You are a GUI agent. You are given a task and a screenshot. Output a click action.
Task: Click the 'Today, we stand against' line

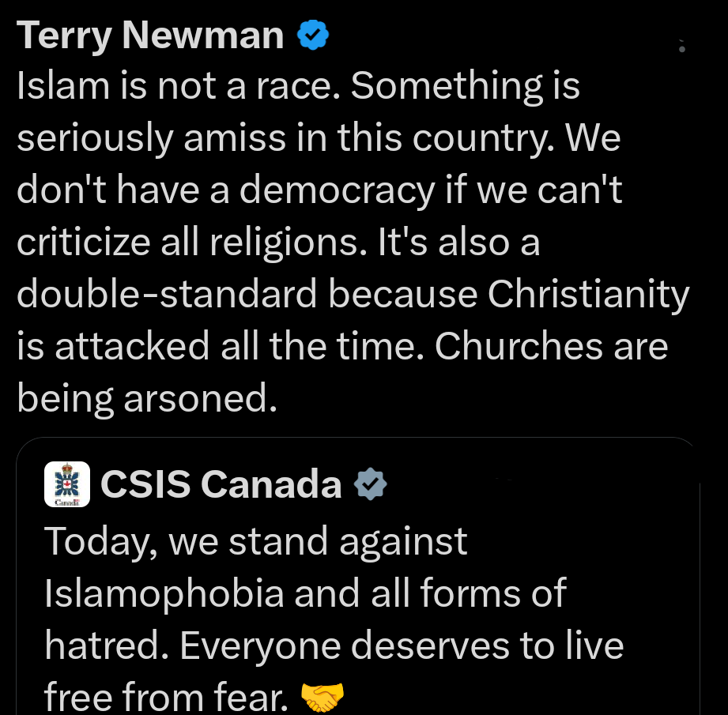pyautogui.click(x=256, y=542)
